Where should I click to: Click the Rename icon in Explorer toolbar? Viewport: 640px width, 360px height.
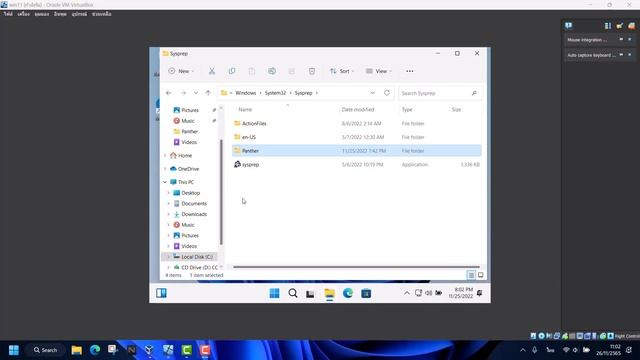(x=271, y=71)
